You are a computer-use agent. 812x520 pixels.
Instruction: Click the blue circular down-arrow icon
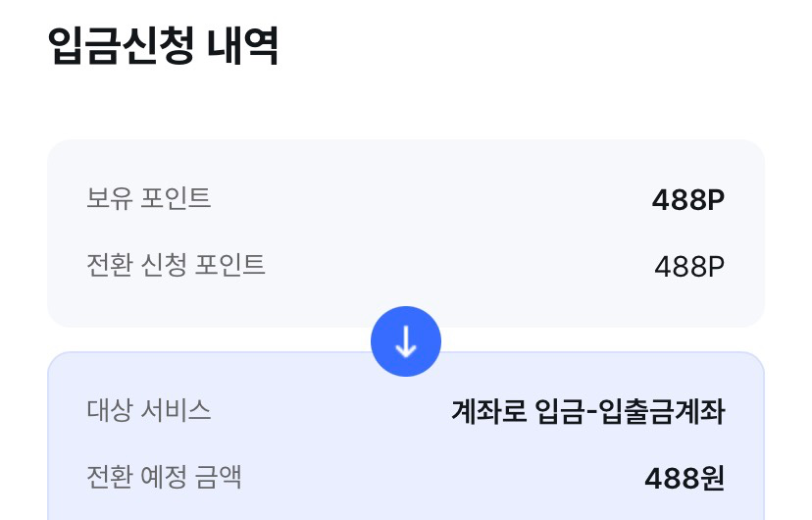(x=406, y=342)
